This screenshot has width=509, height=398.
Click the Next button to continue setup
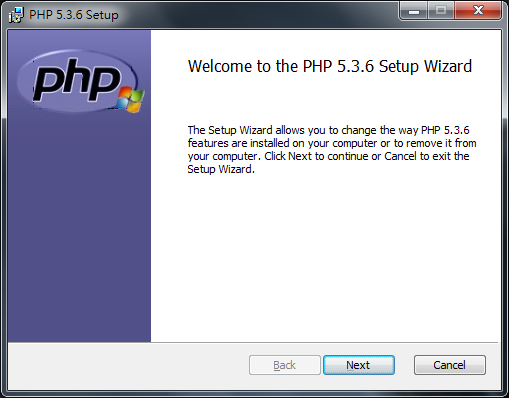tap(359, 365)
